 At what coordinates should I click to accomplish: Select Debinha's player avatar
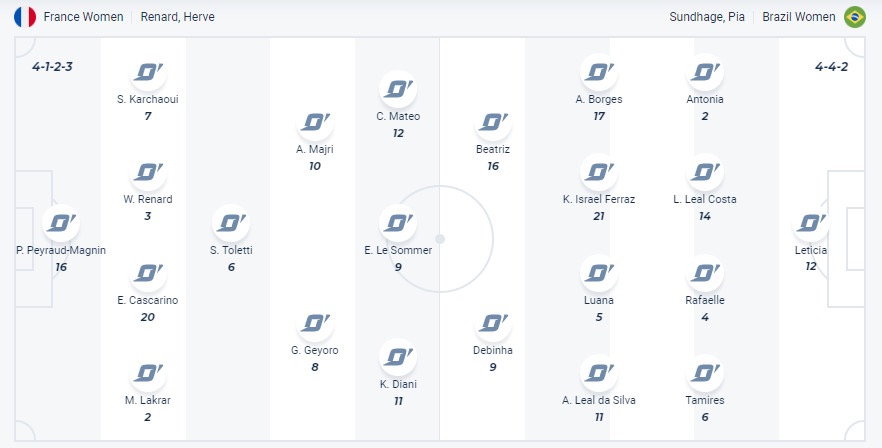coord(493,324)
